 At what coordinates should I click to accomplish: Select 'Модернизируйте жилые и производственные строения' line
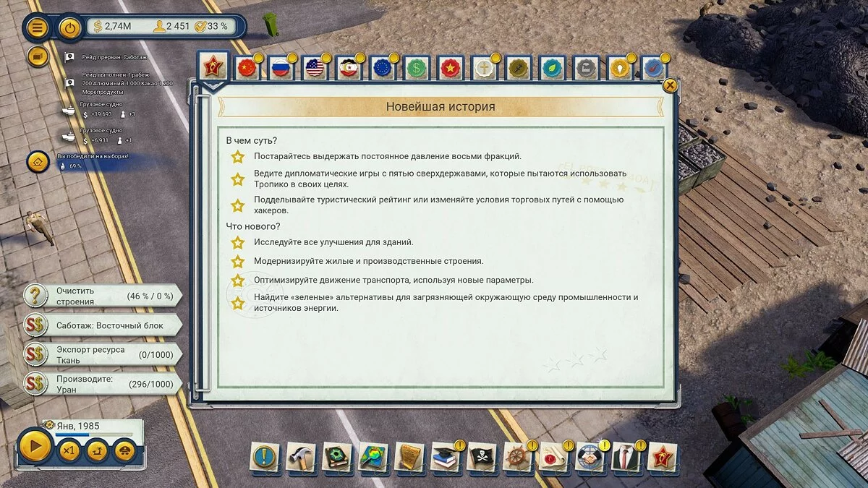pyautogui.click(x=368, y=261)
